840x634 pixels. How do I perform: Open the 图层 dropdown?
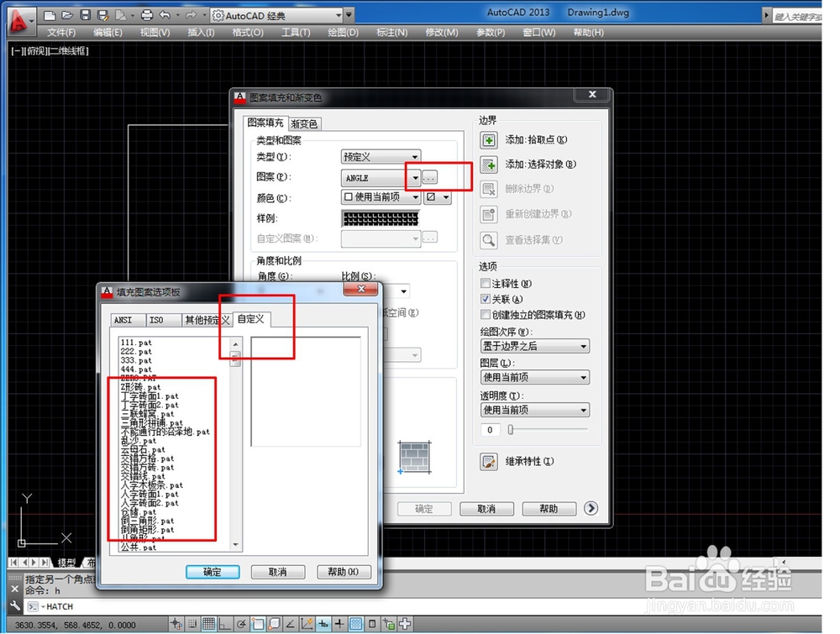pyautogui.click(x=534, y=378)
